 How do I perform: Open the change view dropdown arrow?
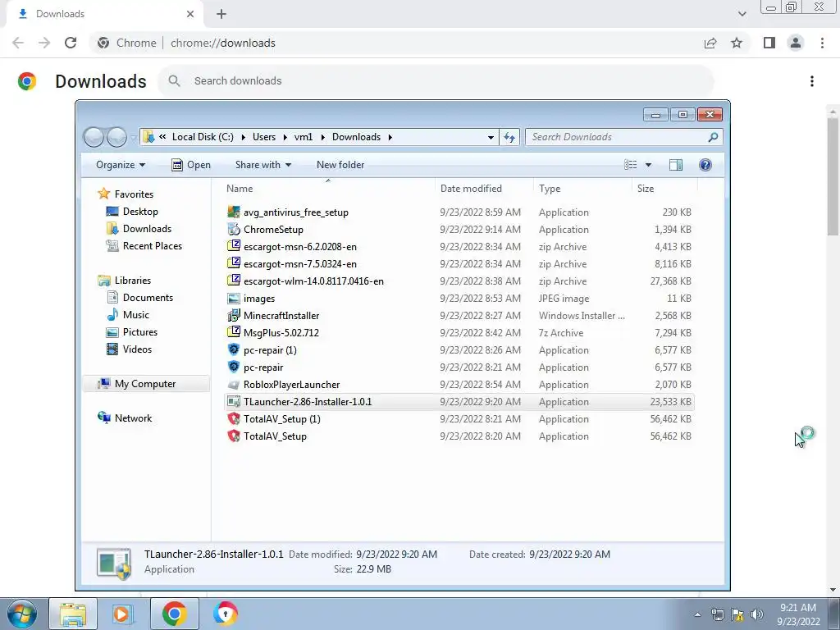(x=648, y=164)
